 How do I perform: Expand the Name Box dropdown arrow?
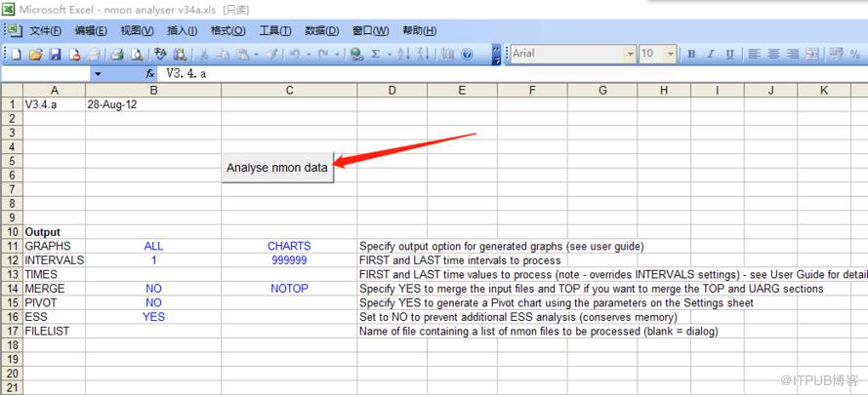(98, 73)
